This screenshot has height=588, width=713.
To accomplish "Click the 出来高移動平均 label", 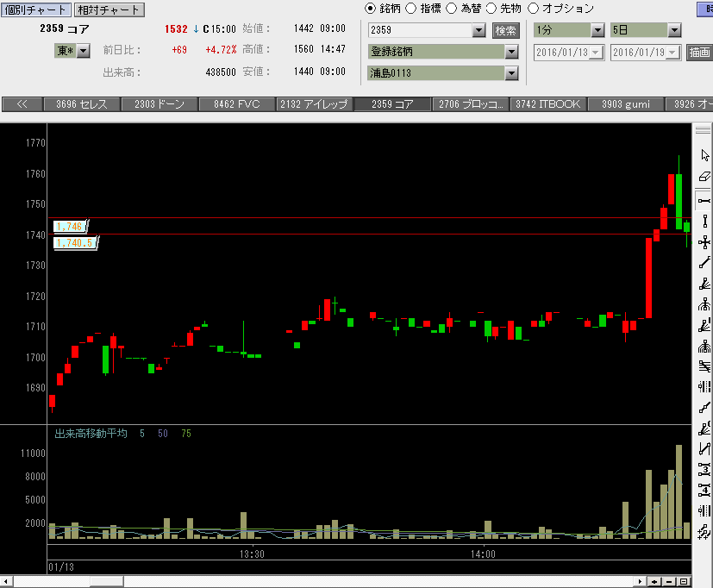I will click(x=91, y=434).
